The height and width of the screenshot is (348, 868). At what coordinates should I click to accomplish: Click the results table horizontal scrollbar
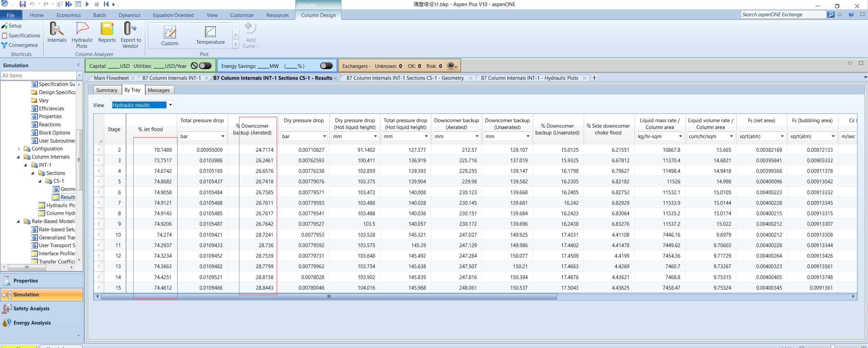[329, 296]
